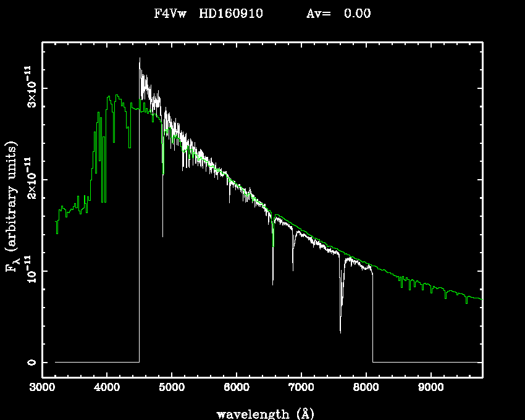The width and height of the screenshot is (525, 420).
Task: Click the 0 y-axis tick label
Action: coord(30,362)
